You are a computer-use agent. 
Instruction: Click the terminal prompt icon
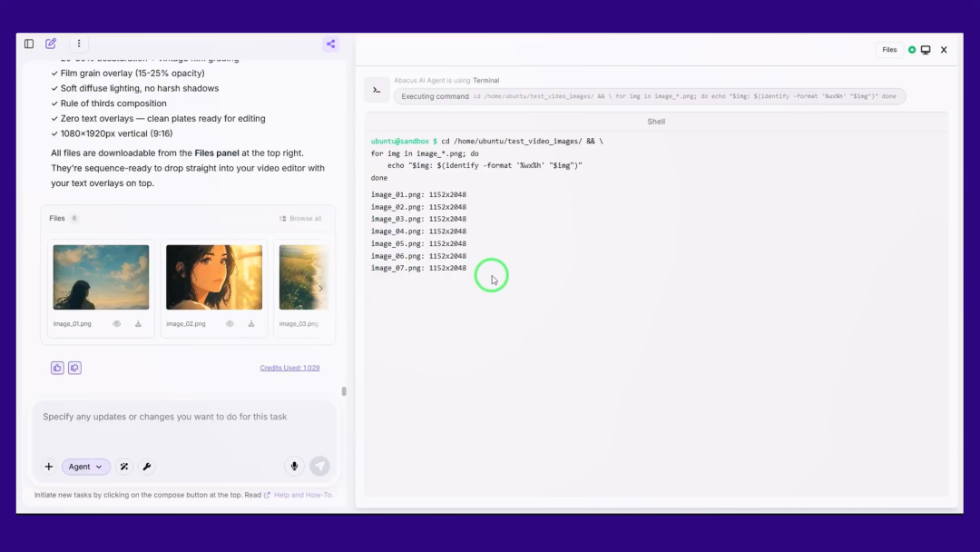377,90
